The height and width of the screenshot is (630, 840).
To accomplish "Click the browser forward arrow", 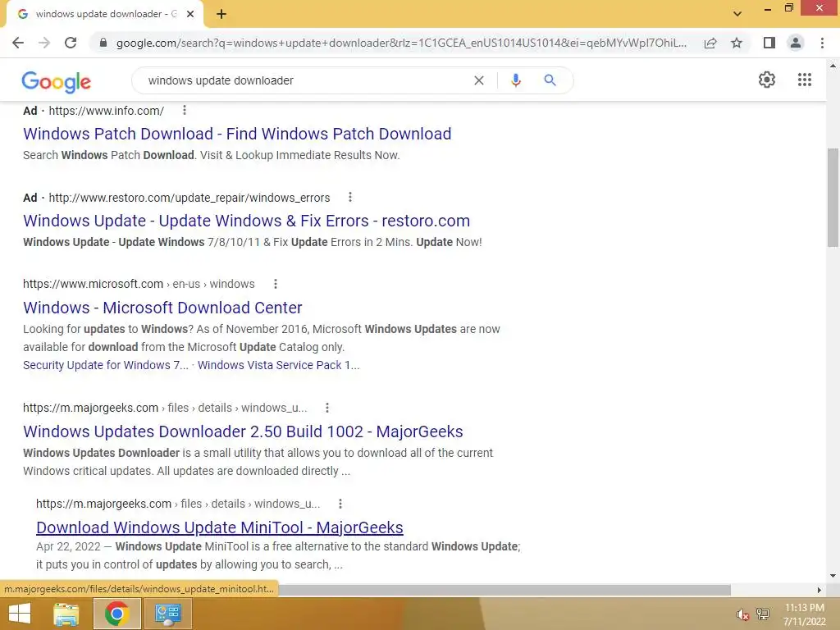I will click(44, 43).
